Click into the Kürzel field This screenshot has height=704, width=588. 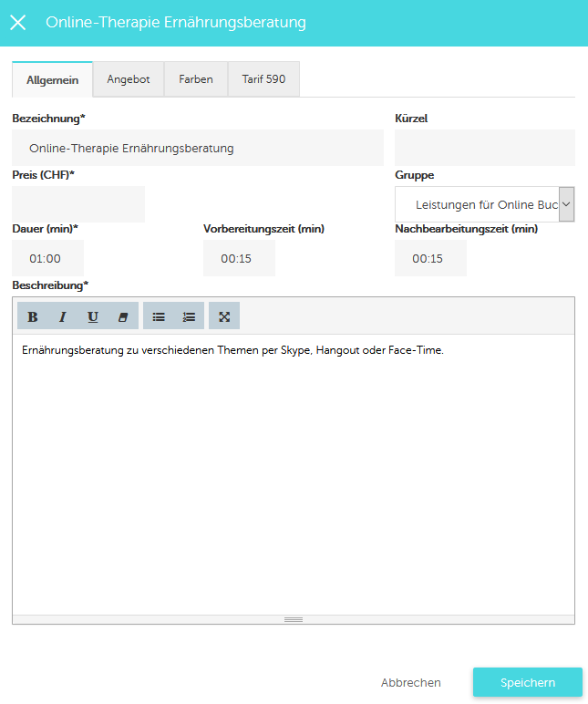pyautogui.click(x=484, y=148)
